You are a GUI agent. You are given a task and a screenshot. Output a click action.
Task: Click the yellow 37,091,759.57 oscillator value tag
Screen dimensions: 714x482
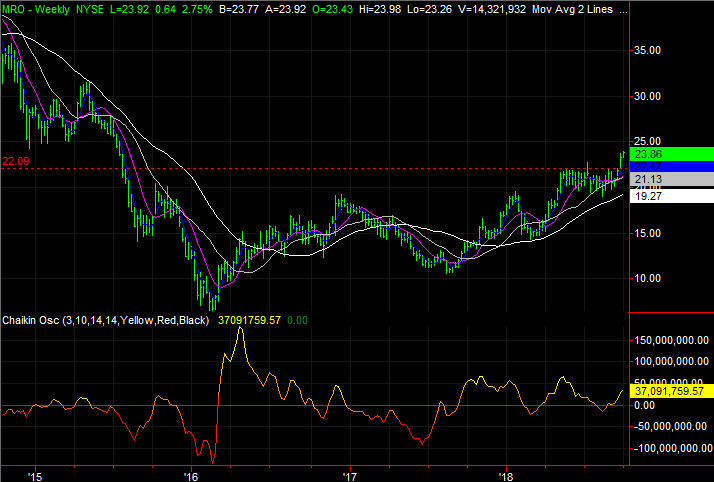(668, 391)
